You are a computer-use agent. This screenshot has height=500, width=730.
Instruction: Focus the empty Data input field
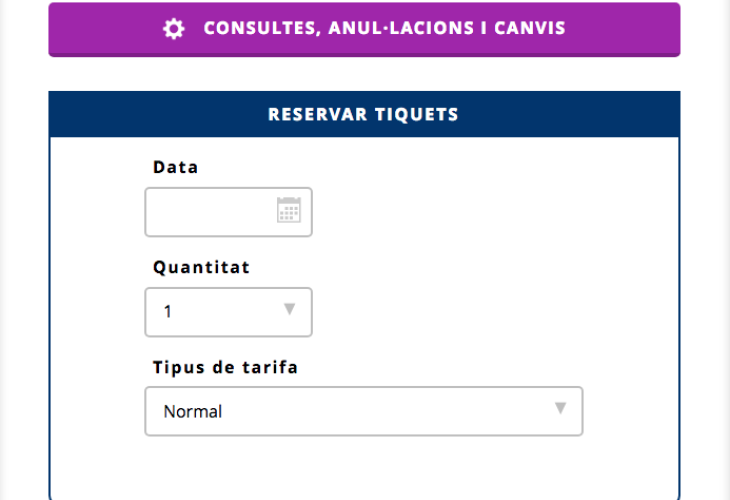210,212
